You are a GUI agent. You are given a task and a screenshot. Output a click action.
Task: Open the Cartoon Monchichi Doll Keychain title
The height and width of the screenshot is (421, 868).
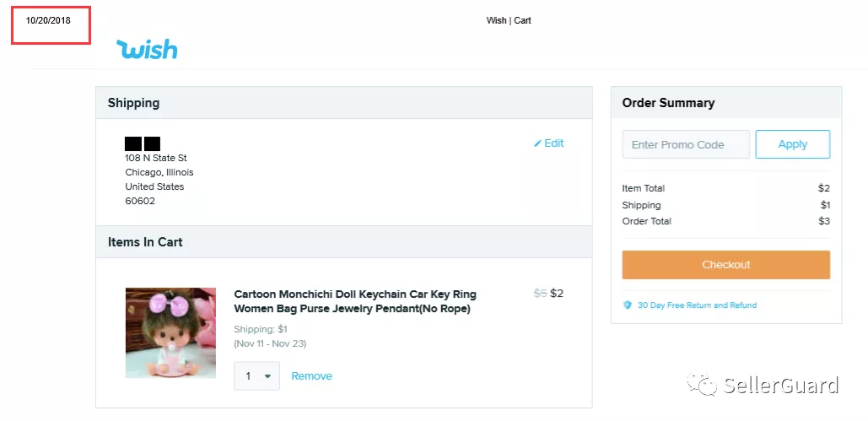point(355,301)
